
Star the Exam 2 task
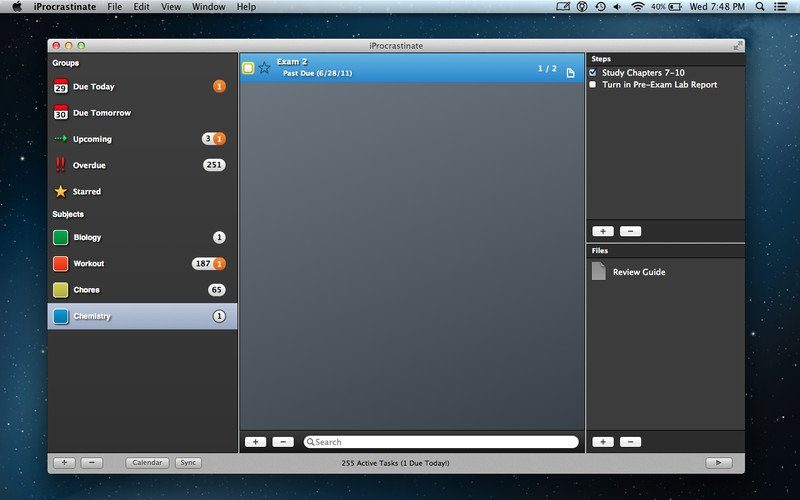(x=264, y=67)
